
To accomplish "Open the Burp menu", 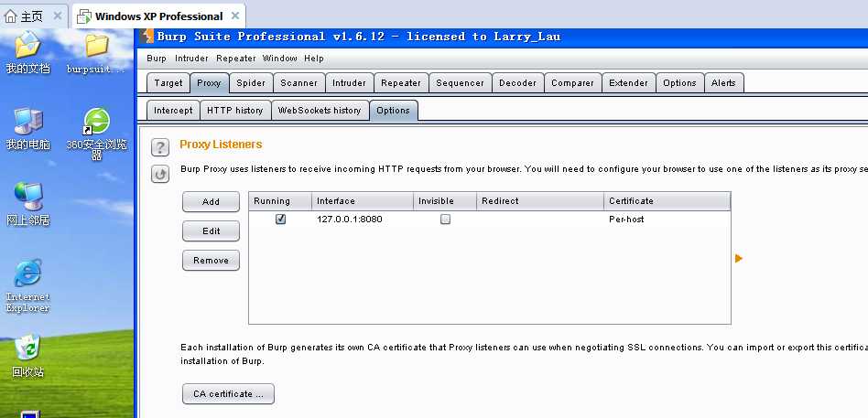I will click(157, 58).
